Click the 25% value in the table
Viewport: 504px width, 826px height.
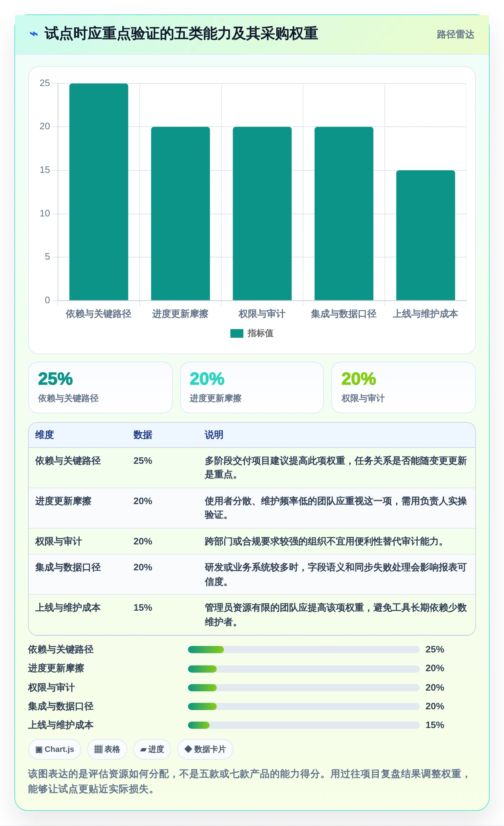143,461
